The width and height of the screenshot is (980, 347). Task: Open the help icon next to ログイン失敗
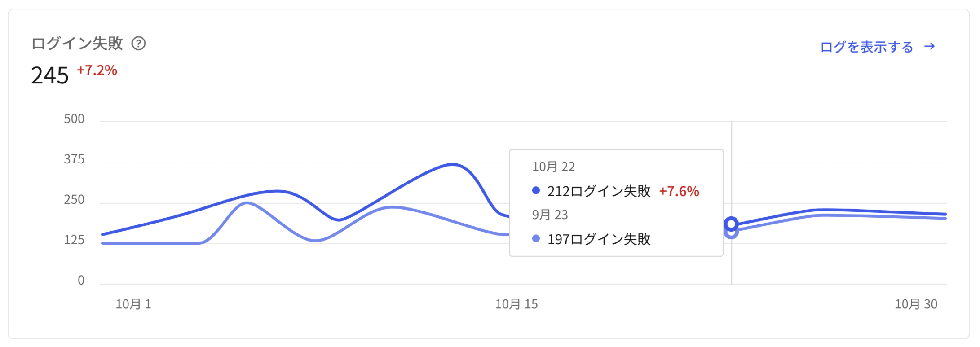pyautogui.click(x=138, y=44)
